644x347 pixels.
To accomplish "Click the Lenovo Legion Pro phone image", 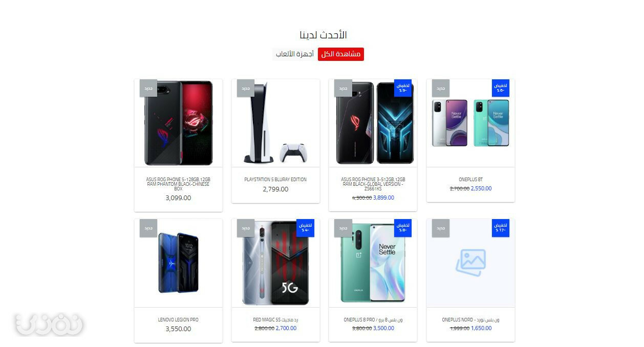I will point(178,263).
